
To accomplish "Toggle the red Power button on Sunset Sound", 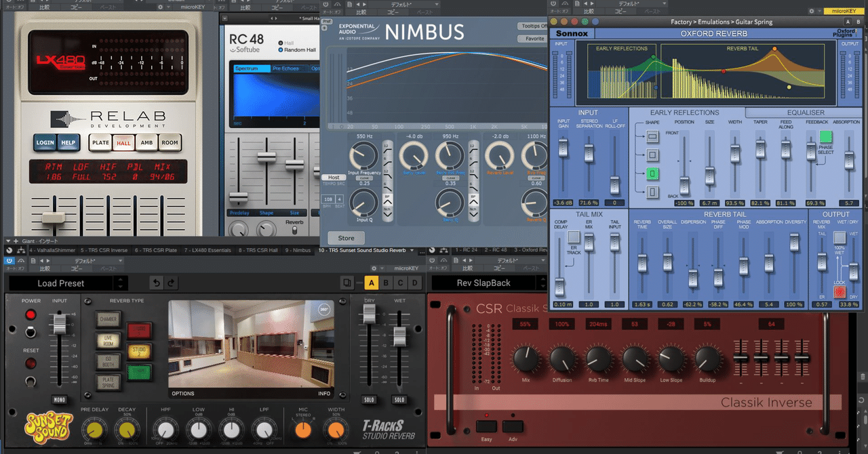I will (x=31, y=315).
